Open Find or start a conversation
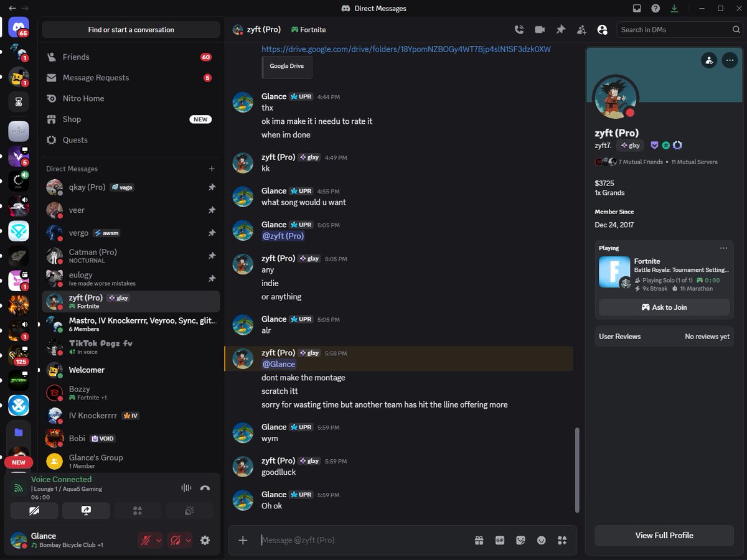This screenshot has height=560, width=747. tap(131, 29)
